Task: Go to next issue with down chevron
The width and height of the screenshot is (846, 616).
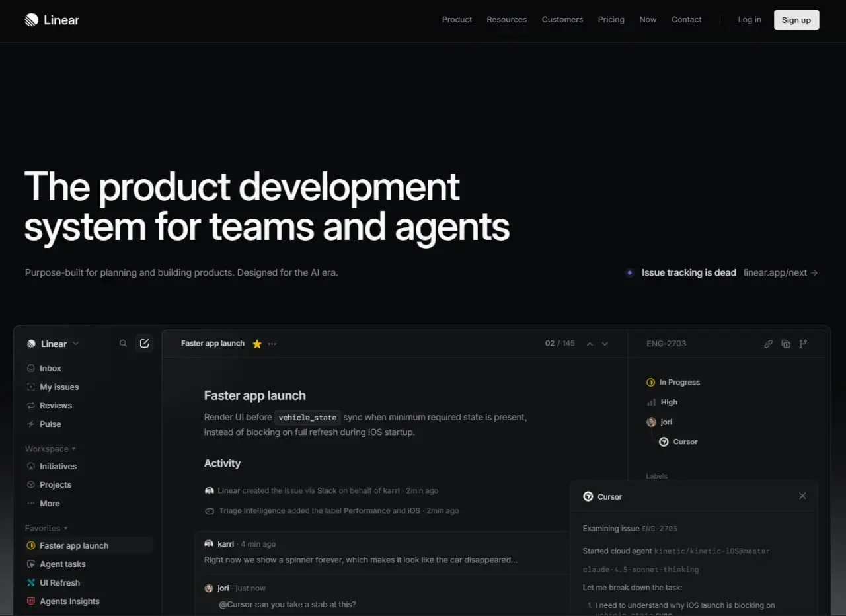Action: pyautogui.click(x=605, y=344)
